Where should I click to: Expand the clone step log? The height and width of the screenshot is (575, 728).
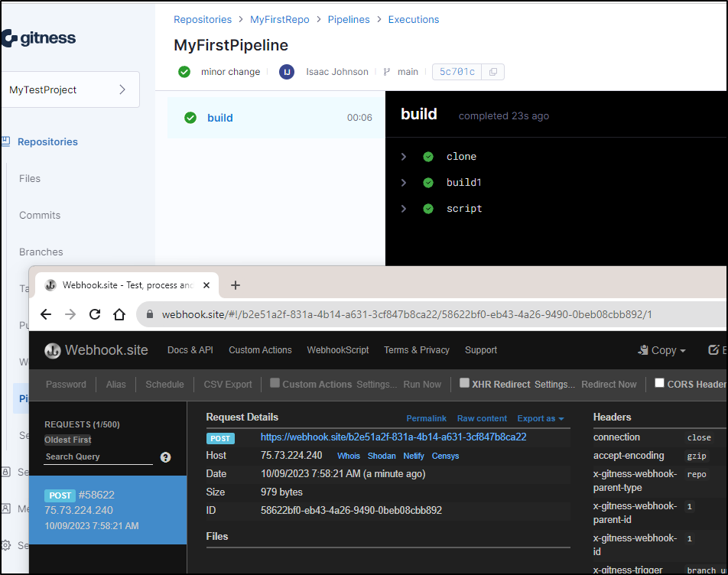[404, 157]
